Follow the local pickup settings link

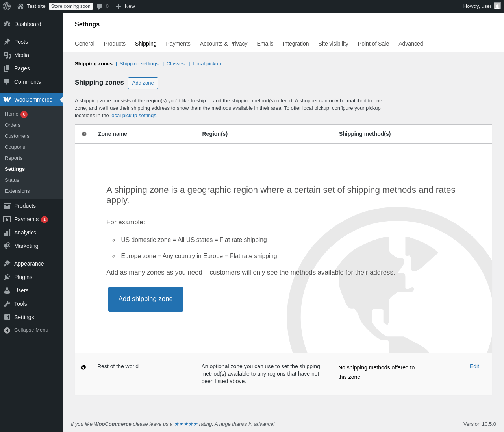[x=133, y=116]
